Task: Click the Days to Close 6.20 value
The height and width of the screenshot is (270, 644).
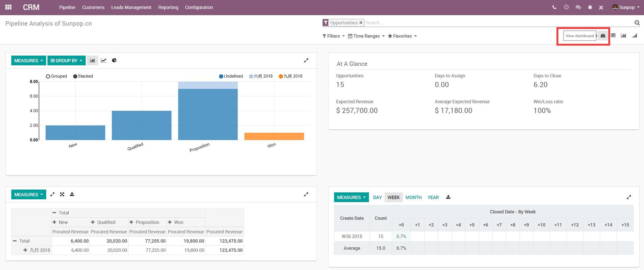Action: [541, 85]
